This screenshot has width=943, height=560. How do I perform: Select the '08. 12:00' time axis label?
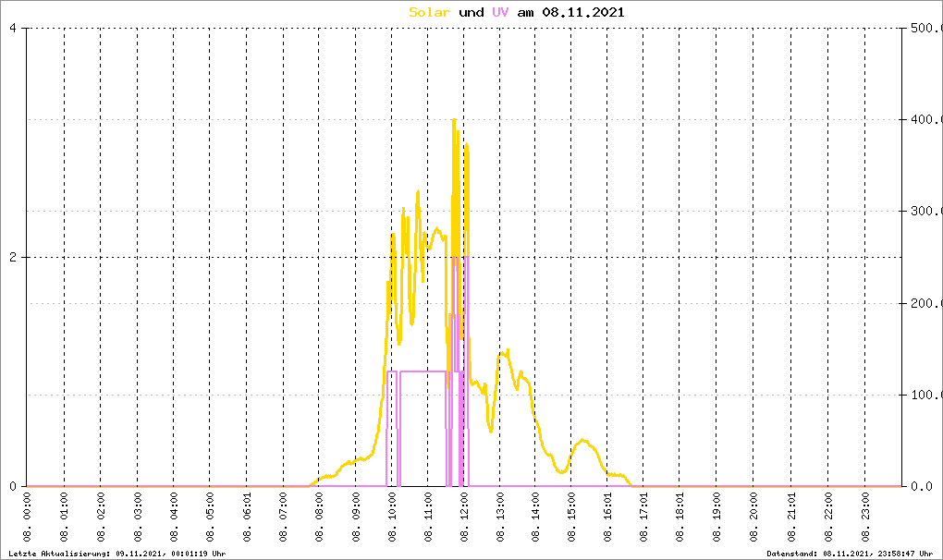point(464,517)
